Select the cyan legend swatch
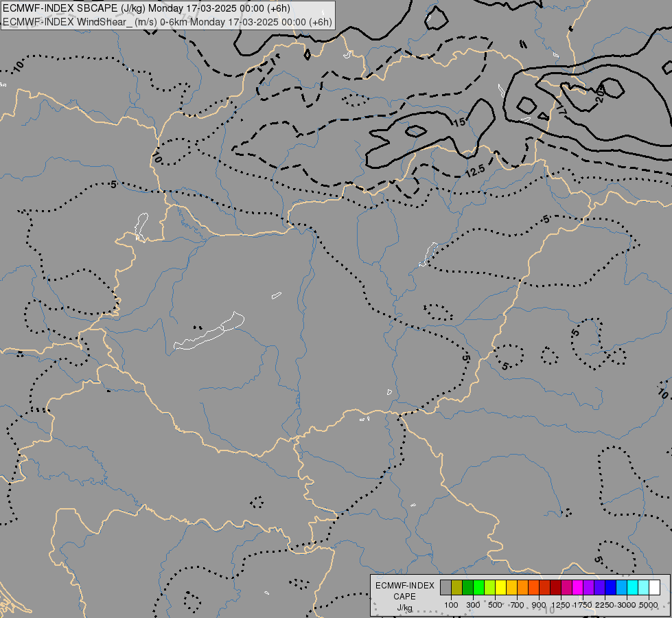The height and width of the screenshot is (618, 672). tap(632, 587)
